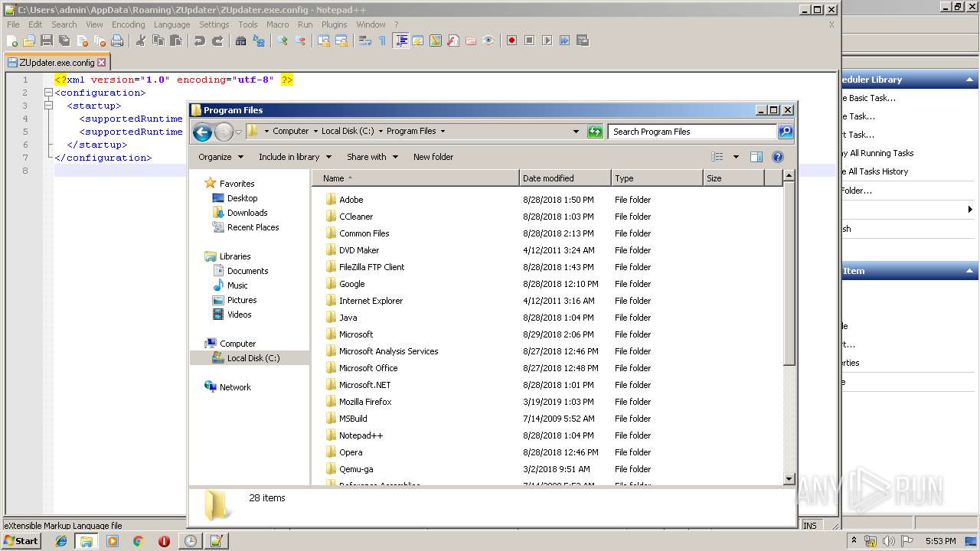Image resolution: width=980 pixels, height=551 pixels.
Task: Refresh the Program Files address bar
Action: [x=595, y=132]
